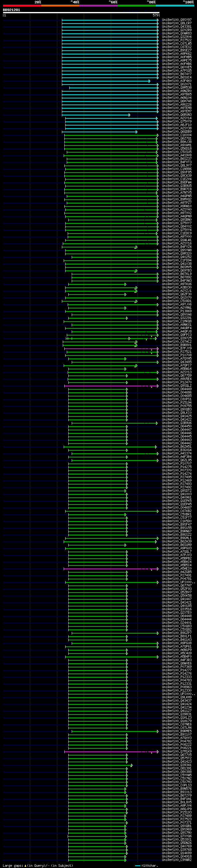Click the 'Large gaps' legend text

click(13, 866)
